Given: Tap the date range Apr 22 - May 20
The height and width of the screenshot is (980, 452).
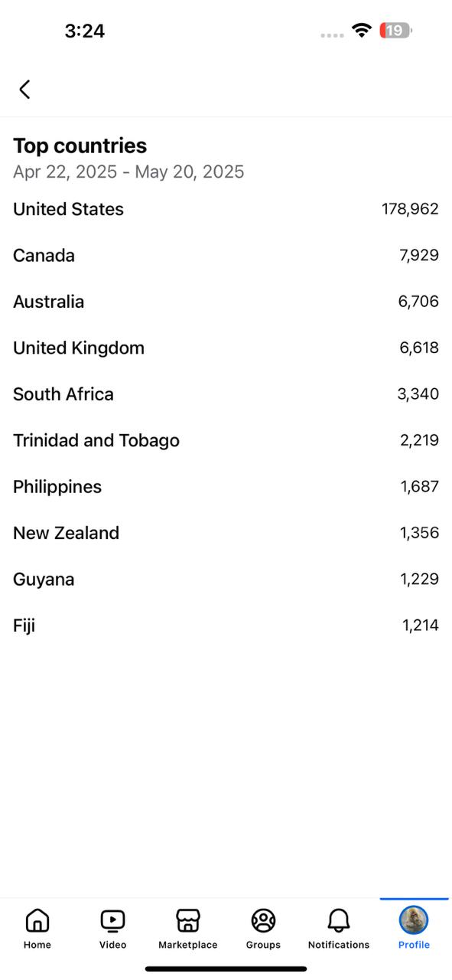Looking at the screenshot, I should click(x=128, y=171).
